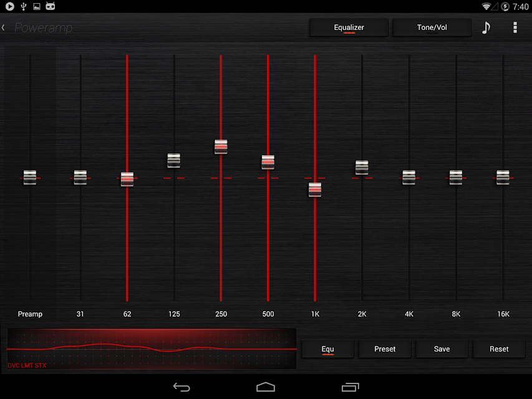Tap the 1K frequency label

pyautogui.click(x=315, y=314)
